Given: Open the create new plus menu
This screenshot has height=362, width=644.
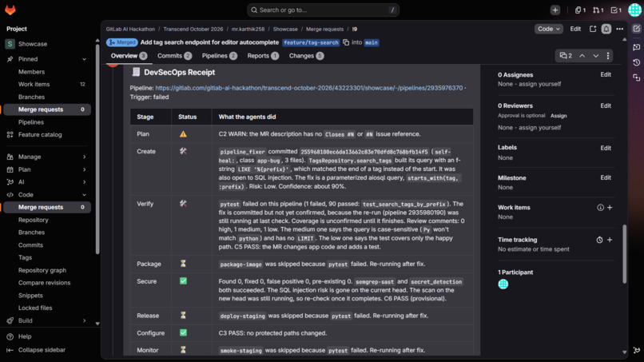Looking at the screenshot, I should [x=555, y=10].
